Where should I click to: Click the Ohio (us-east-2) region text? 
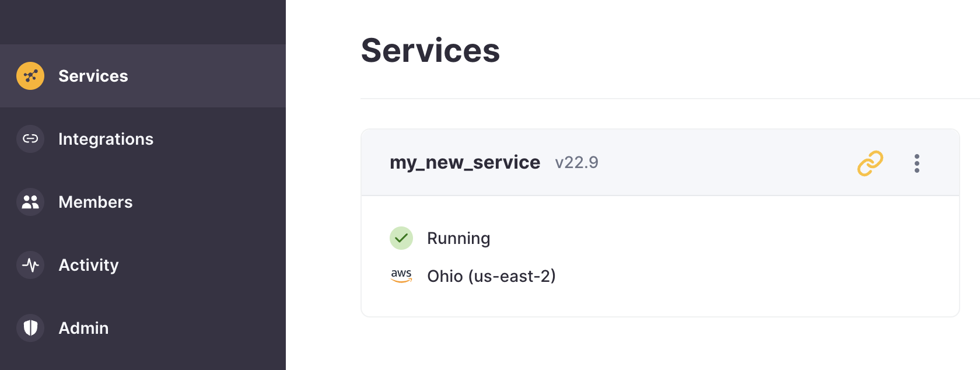pyautogui.click(x=491, y=276)
